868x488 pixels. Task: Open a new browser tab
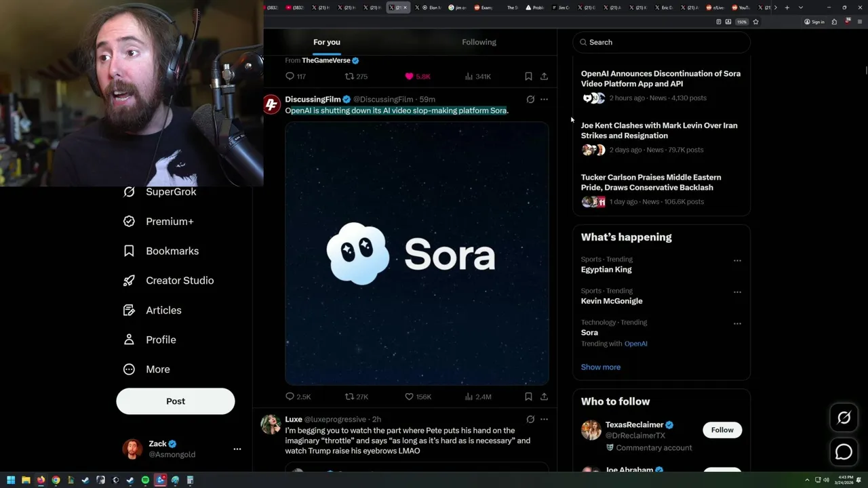click(x=787, y=7)
